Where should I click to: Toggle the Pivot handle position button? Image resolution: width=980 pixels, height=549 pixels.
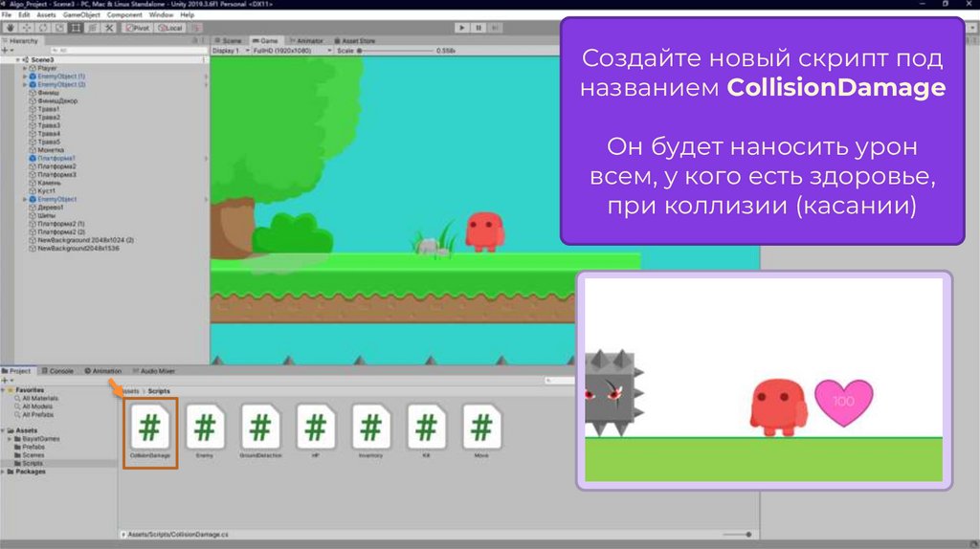[138, 28]
